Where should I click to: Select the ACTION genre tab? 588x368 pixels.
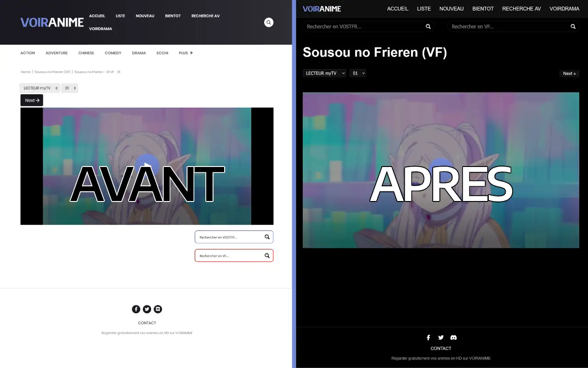coord(28,53)
